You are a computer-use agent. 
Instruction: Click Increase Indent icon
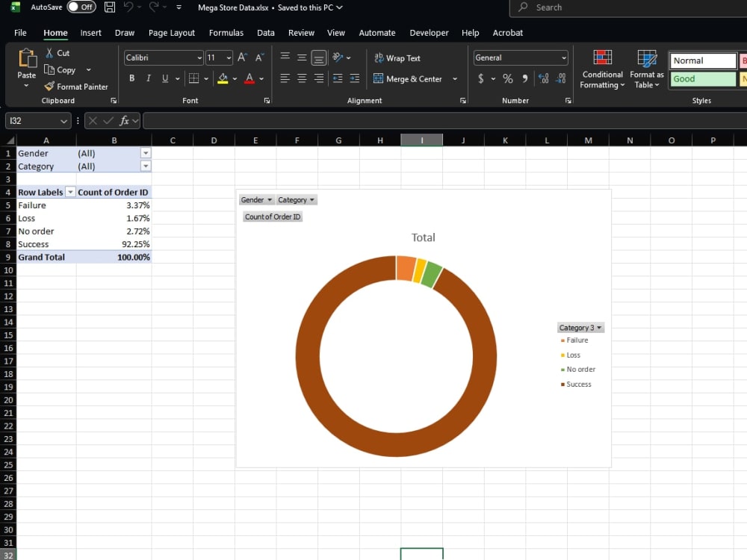click(x=354, y=78)
